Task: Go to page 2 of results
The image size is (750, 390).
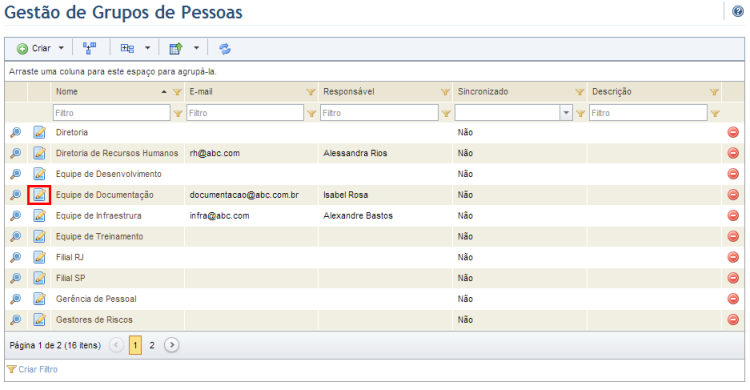Action: [x=152, y=345]
